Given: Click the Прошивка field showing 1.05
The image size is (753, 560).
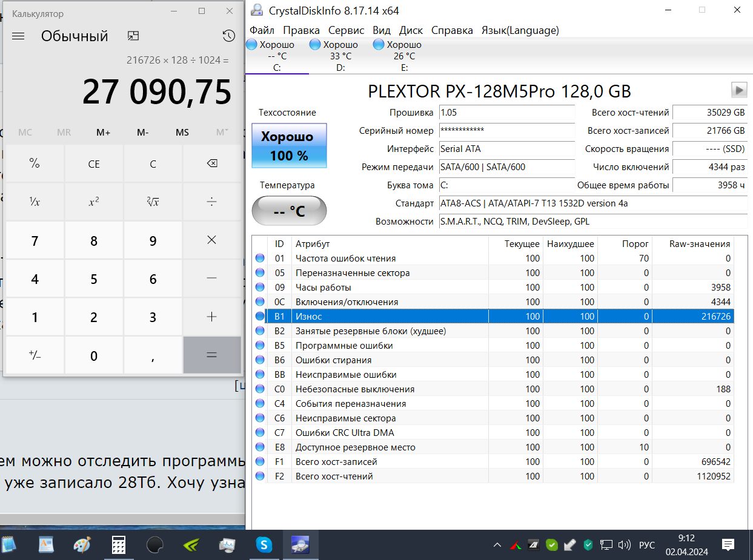Looking at the screenshot, I should [506, 113].
